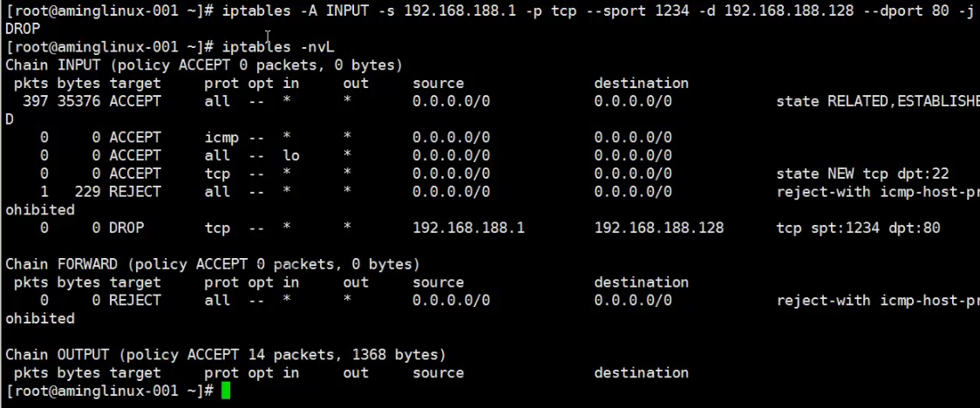Click byte count "35376"
980x408 pixels.
tap(78, 101)
